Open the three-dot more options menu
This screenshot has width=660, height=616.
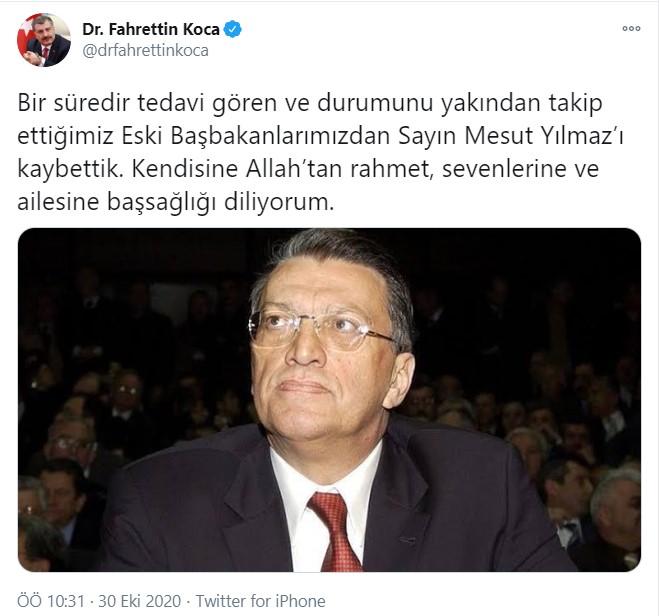tap(631, 29)
